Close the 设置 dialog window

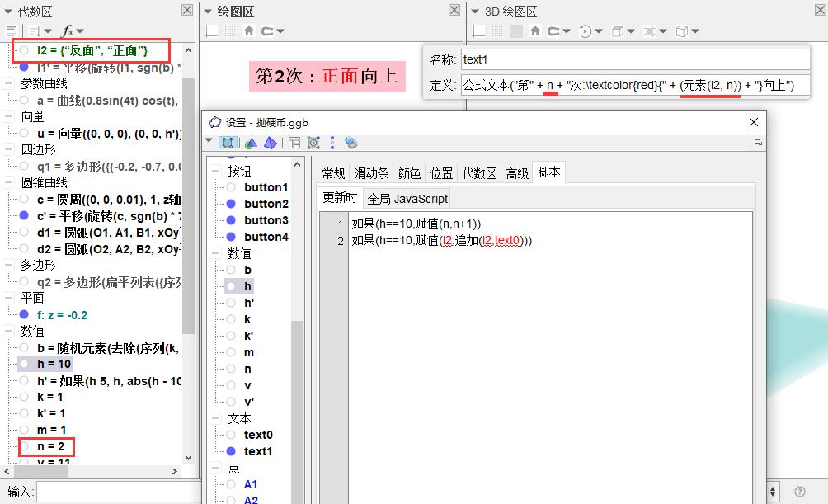point(753,122)
